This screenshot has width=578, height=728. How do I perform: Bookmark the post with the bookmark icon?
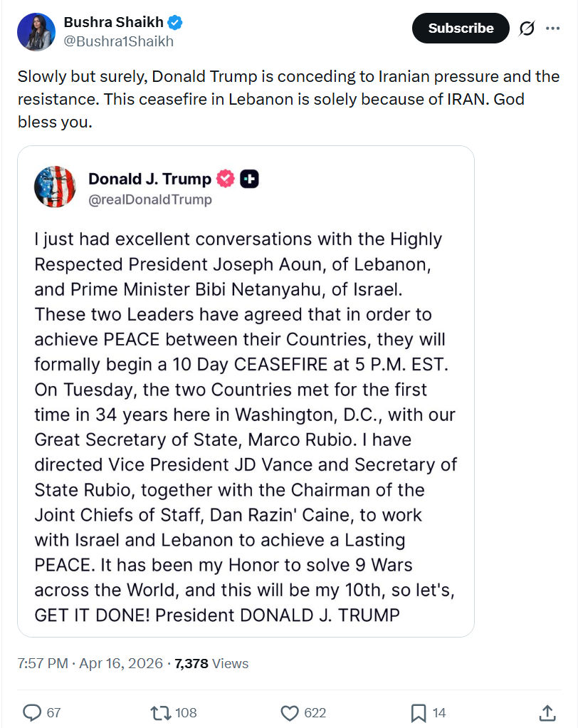click(419, 713)
